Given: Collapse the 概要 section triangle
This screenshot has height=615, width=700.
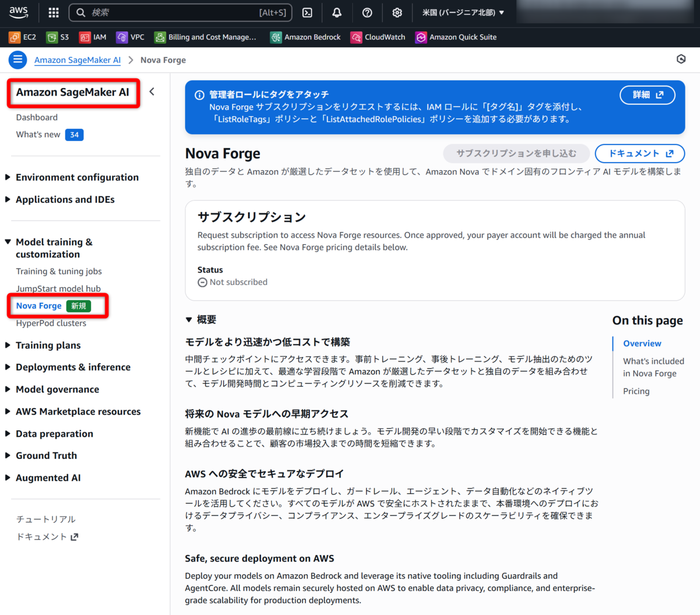Looking at the screenshot, I should click(x=189, y=319).
